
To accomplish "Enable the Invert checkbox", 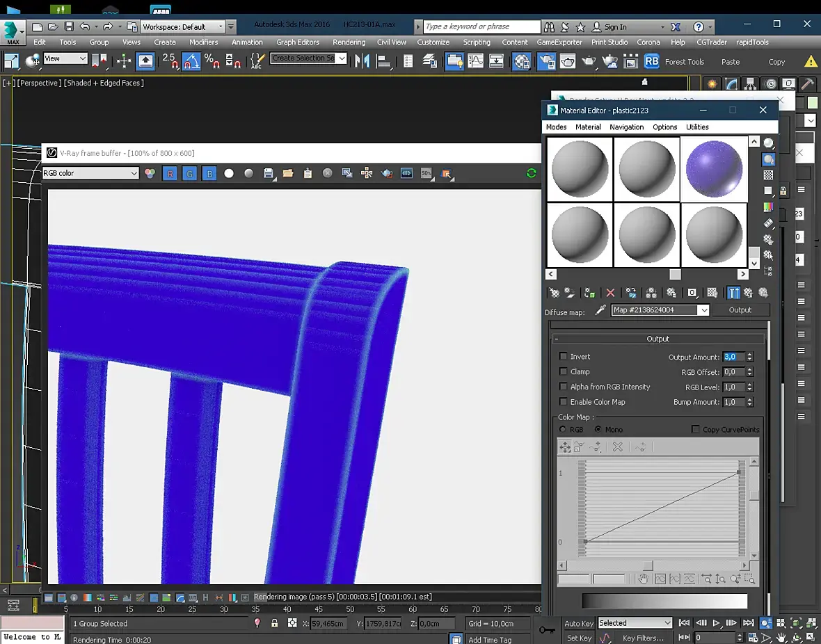I will tap(564, 357).
